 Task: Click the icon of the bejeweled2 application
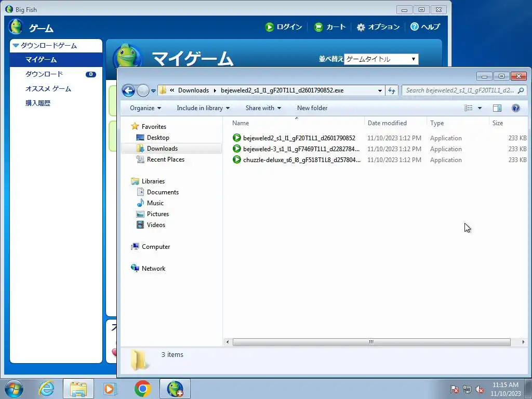[237, 138]
